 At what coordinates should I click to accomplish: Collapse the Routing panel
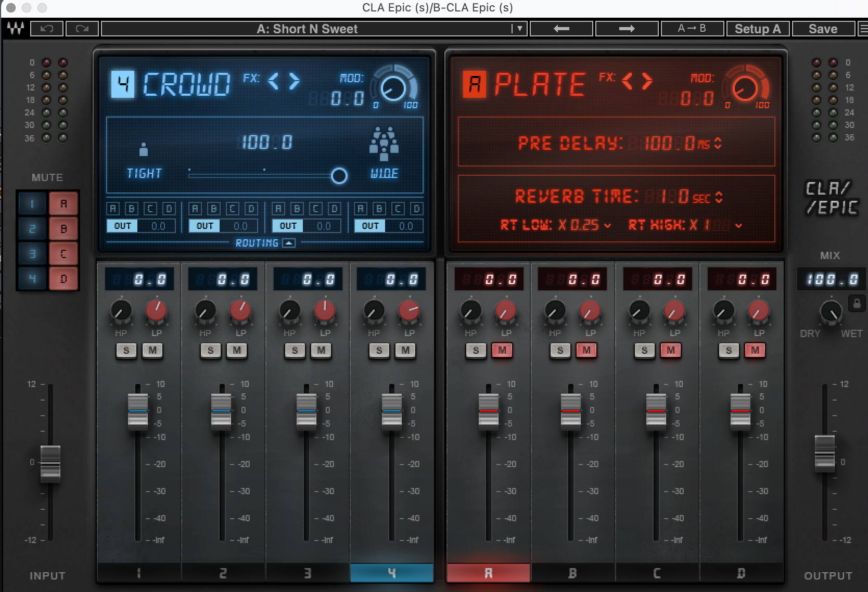[x=289, y=243]
